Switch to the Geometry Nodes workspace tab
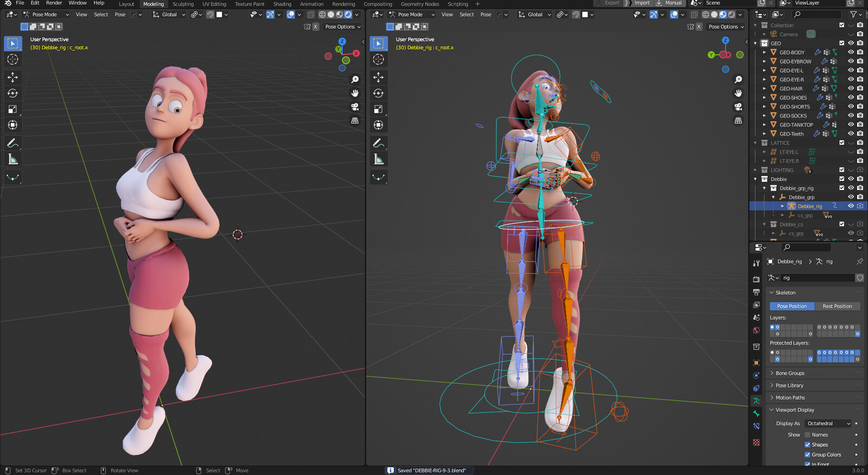This screenshot has width=868, height=475. (420, 4)
